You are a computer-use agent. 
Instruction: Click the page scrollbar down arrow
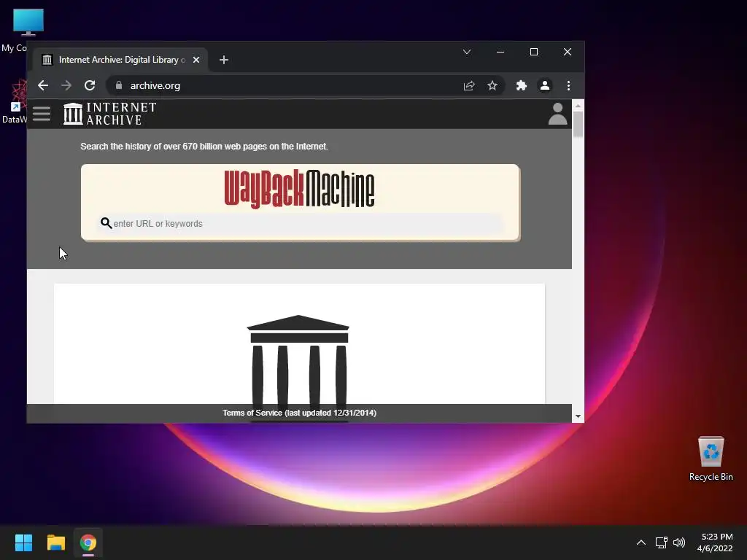578,416
